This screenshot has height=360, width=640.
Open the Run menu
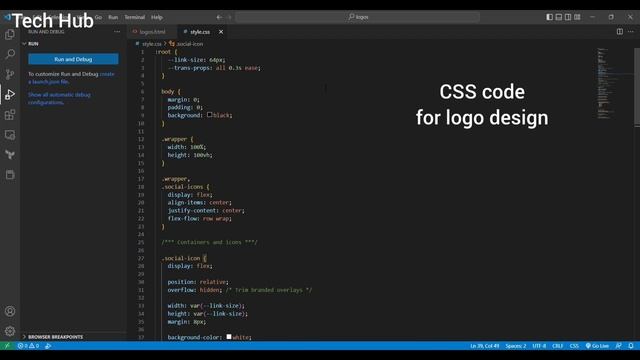(x=113, y=17)
